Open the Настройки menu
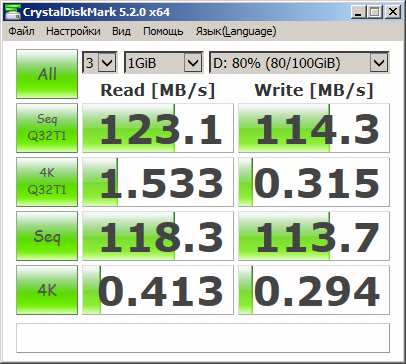This screenshot has width=406, height=364. (73, 31)
